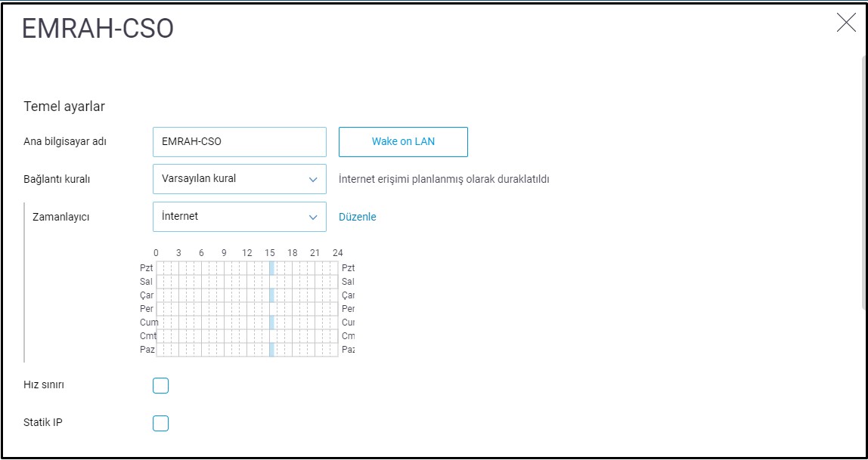Screen dimensions: 868x460
Task: Click the blue Çar 15:00 schedule block
Action: coord(271,295)
